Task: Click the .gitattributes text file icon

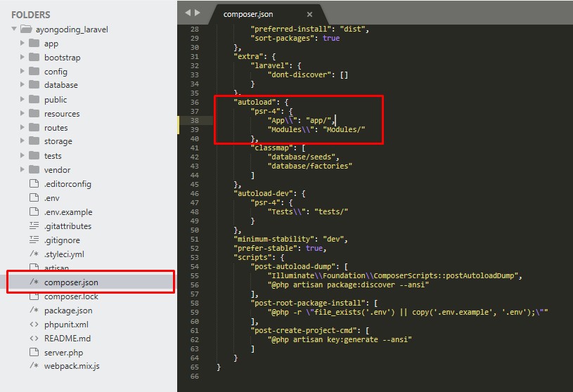Action: pos(34,226)
